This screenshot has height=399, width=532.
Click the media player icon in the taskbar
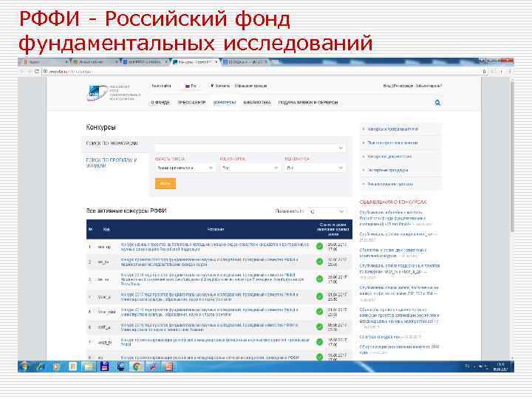[x=56, y=366]
